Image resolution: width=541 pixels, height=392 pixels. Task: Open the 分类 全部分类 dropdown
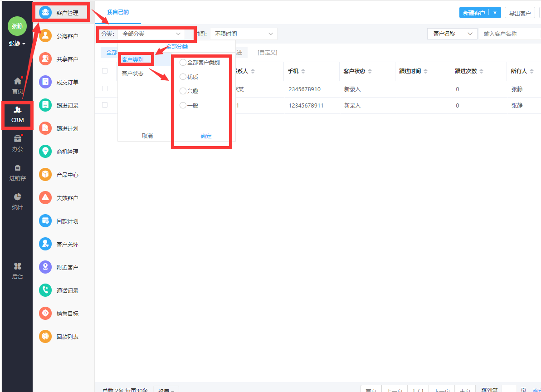(151, 34)
